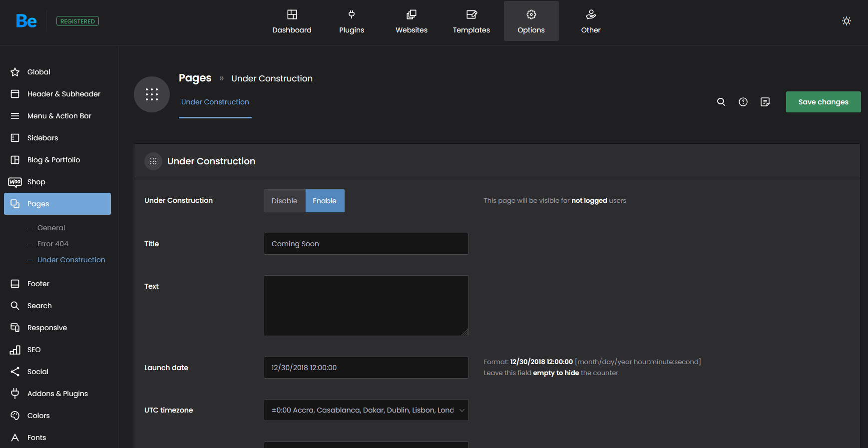
Task: Go to the Websites section
Action: pyautogui.click(x=412, y=21)
